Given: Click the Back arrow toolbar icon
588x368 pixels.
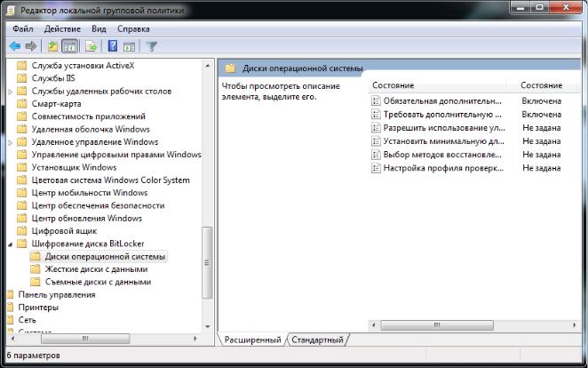Looking at the screenshot, I should pyautogui.click(x=14, y=46).
